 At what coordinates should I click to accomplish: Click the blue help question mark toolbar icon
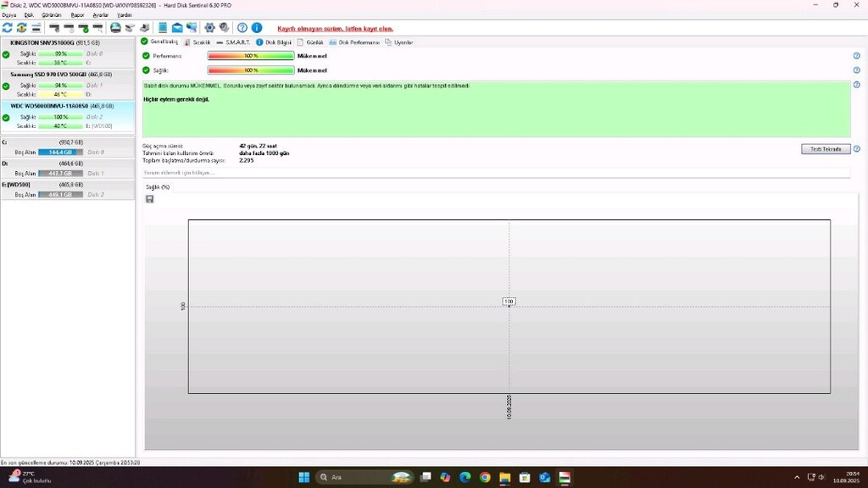tap(242, 28)
